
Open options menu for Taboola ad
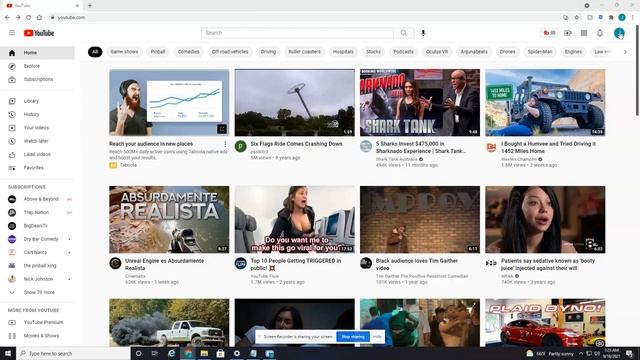coord(225,144)
